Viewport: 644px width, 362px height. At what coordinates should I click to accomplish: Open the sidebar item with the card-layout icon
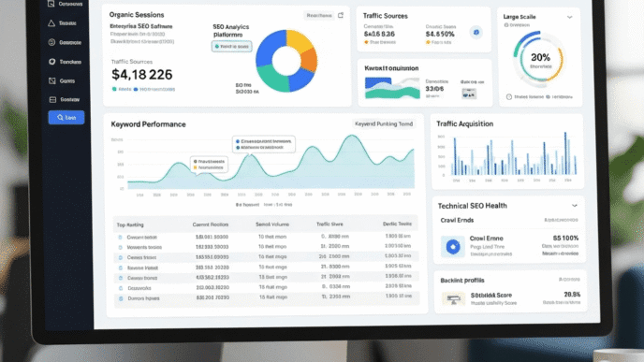coord(64,100)
